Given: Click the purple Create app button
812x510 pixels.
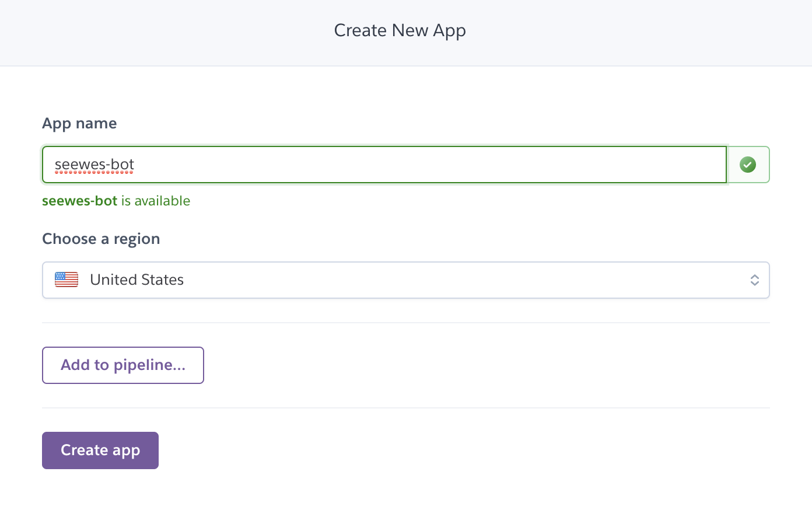Looking at the screenshot, I should tap(100, 450).
